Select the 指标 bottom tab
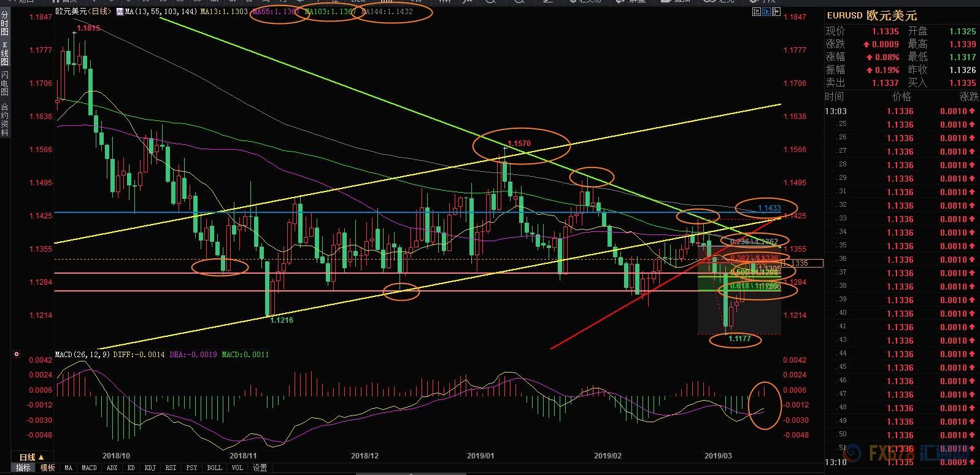Screen dimensions: 980x475 23,468
